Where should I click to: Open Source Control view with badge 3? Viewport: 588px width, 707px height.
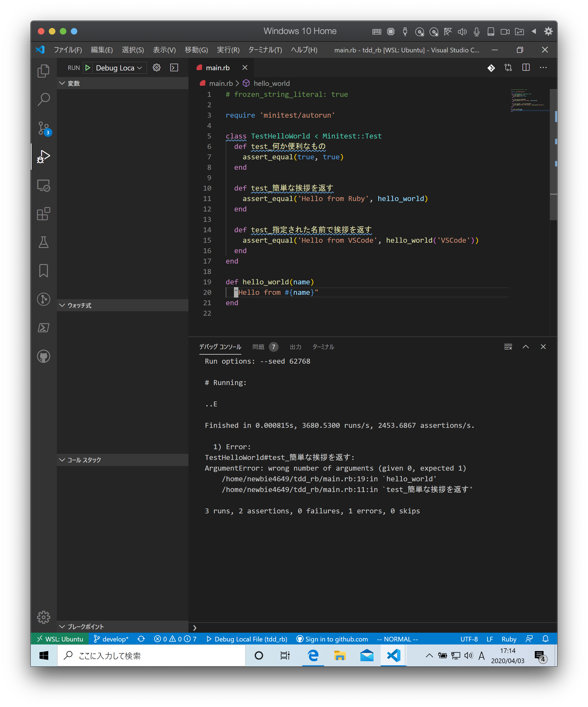(x=43, y=128)
